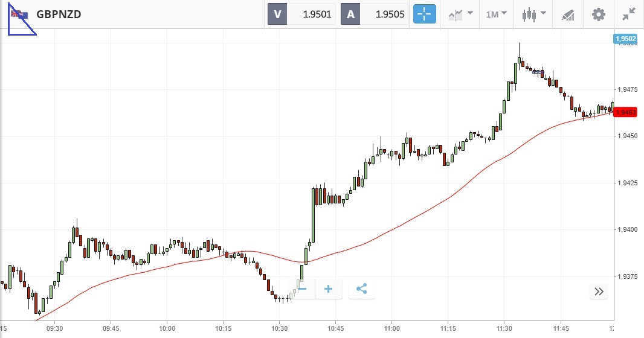The image size is (644, 338).
Task: Zoom out the chart with minus
Action: pyautogui.click(x=302, y=289)
